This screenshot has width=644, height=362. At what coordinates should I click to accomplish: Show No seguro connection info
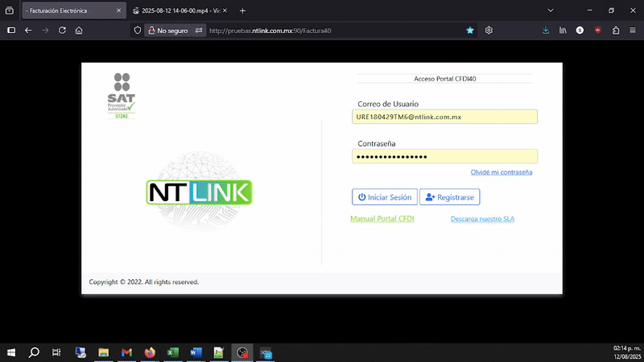[167, 31]
